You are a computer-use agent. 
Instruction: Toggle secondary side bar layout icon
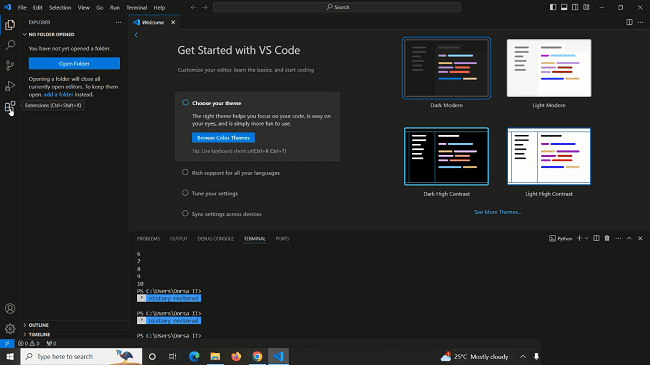tap(575, 7)
